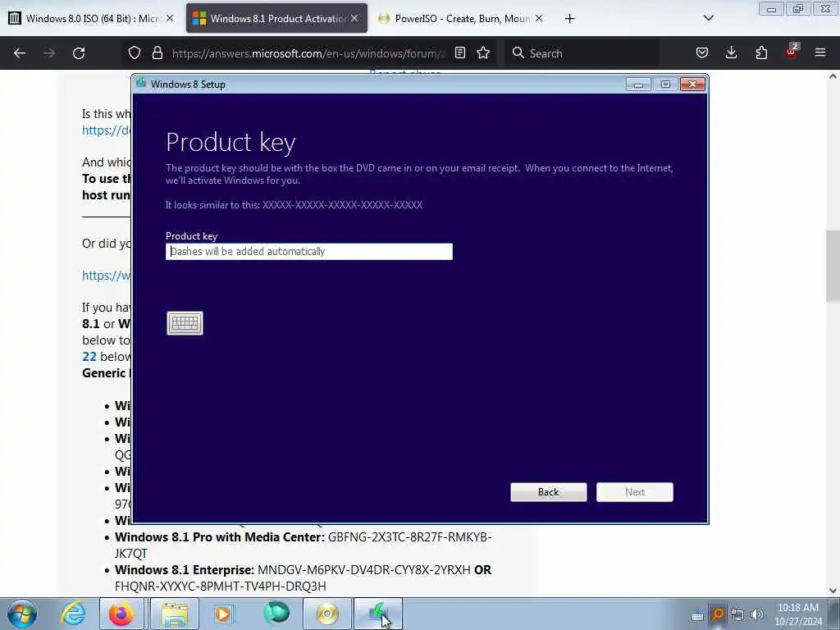Go back to the previous page

20,53
